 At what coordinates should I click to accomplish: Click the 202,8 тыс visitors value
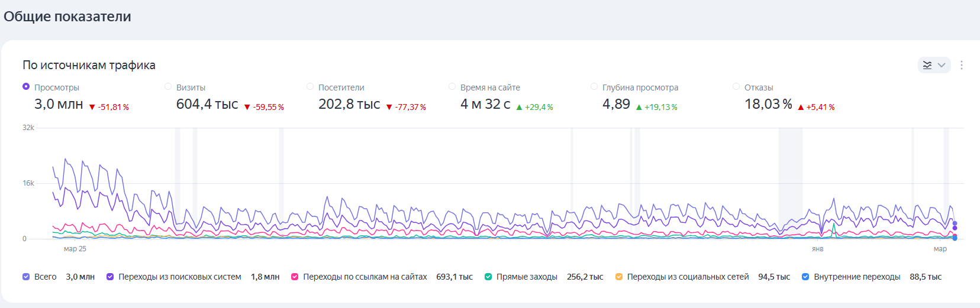click(349, 104)
